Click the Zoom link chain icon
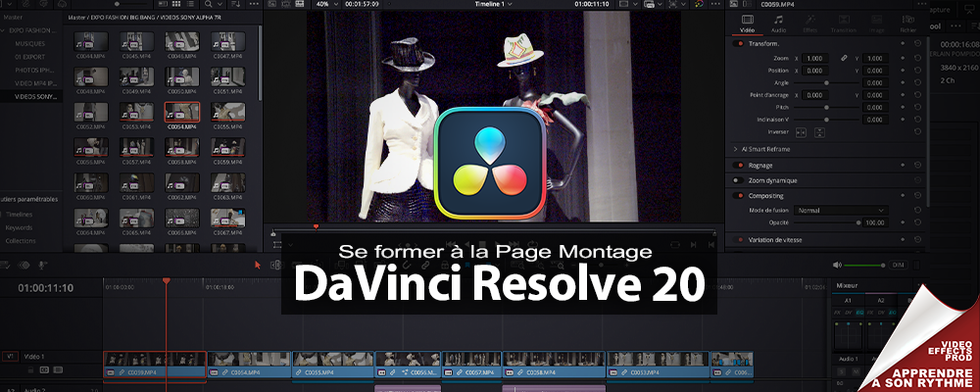 point(844,58)
